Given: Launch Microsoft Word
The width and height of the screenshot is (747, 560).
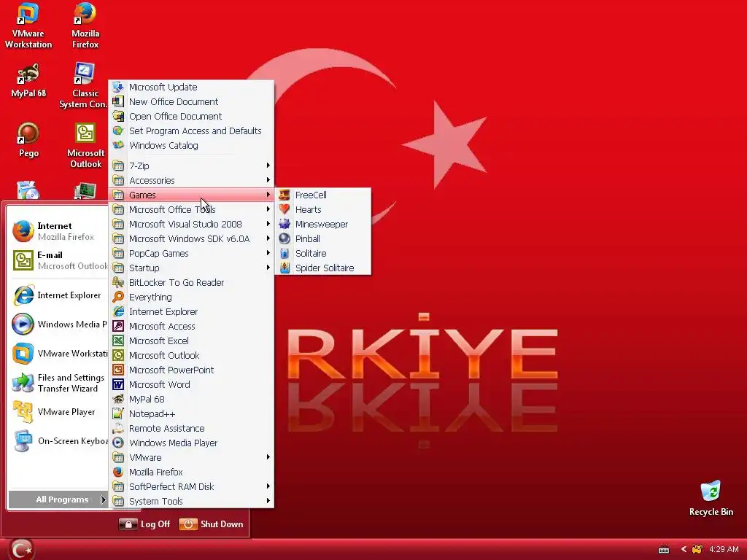Looking at the screenshot, I should [191, 385].
